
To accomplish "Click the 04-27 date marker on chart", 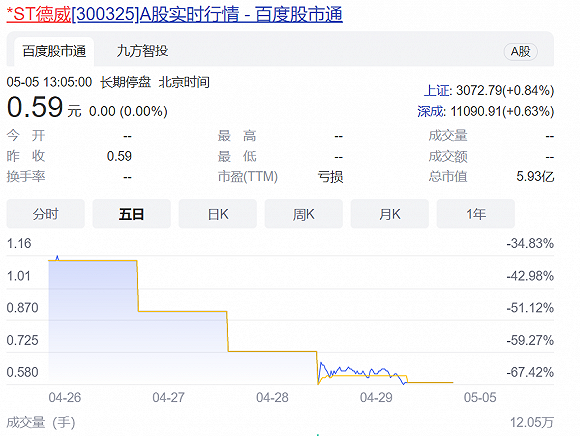I will click(x=168, y=398).
